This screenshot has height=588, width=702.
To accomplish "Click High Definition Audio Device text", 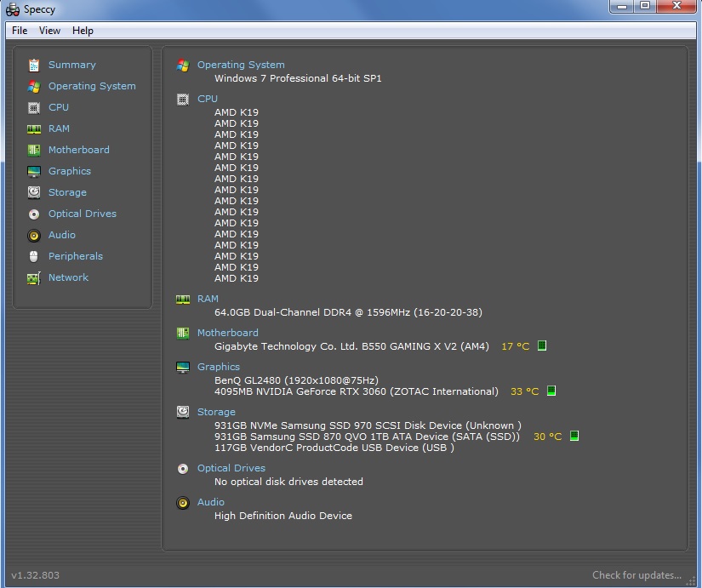I will coord(283,516).
